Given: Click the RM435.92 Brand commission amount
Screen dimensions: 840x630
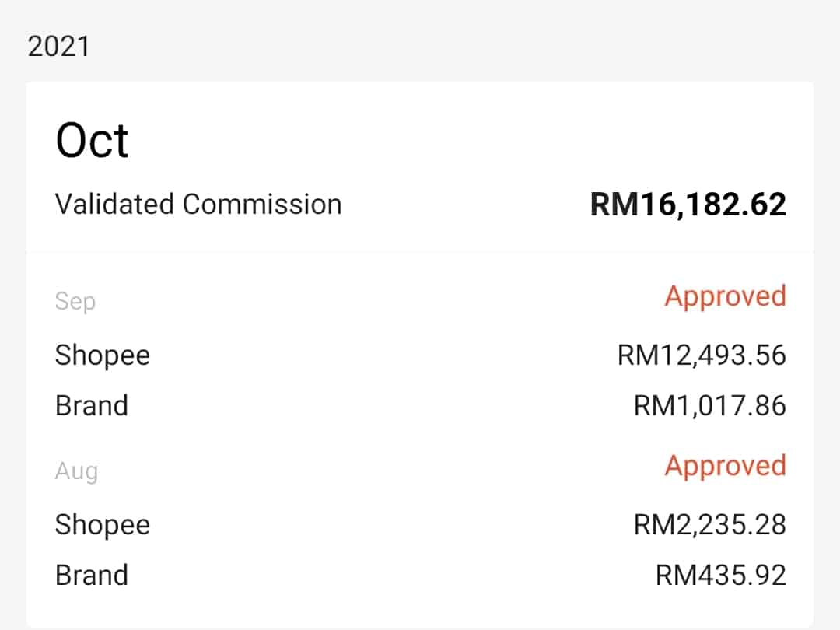Looking at the screenshot, I should coord(721,576).
